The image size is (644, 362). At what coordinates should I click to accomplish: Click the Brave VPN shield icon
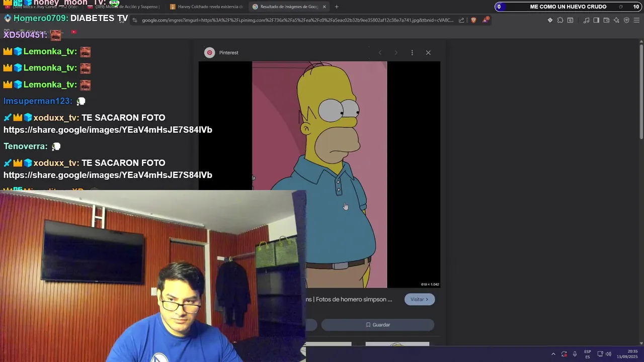626,20
